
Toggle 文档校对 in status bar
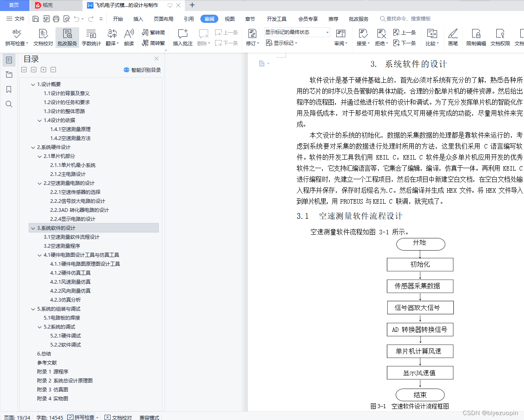tap(118, 417)
